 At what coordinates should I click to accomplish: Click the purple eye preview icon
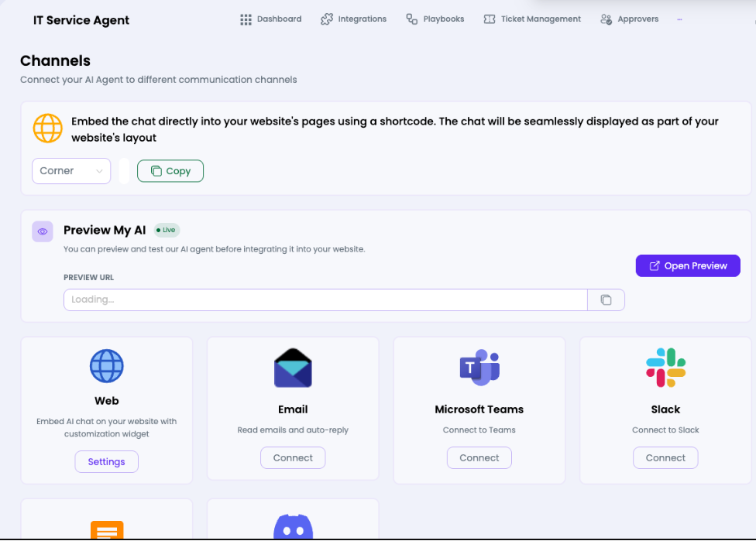43,231
